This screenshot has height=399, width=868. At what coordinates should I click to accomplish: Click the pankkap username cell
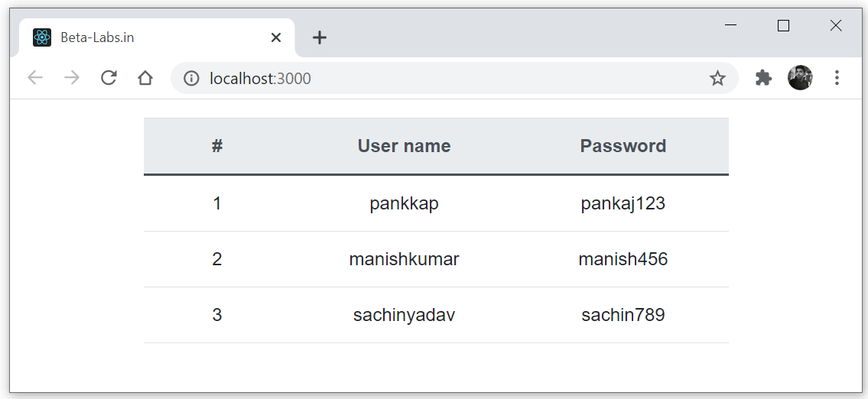coord(404,203)
